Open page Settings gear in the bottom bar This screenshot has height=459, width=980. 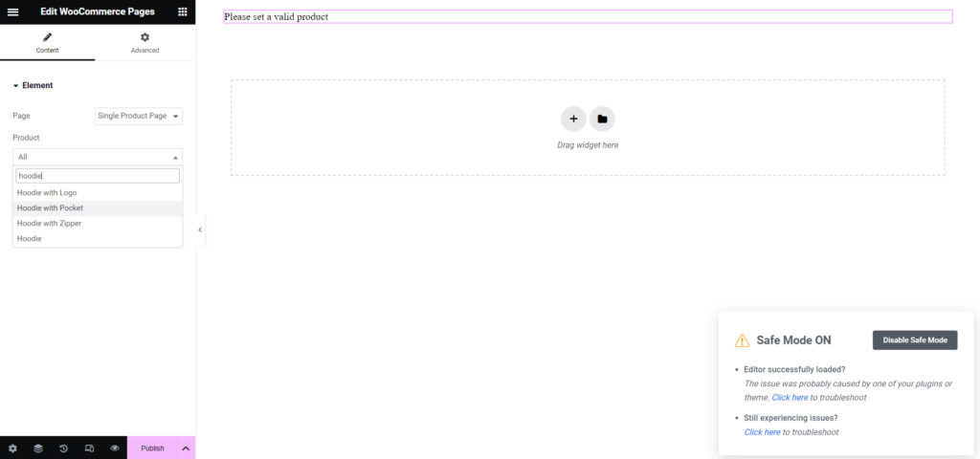pos(12,448)
